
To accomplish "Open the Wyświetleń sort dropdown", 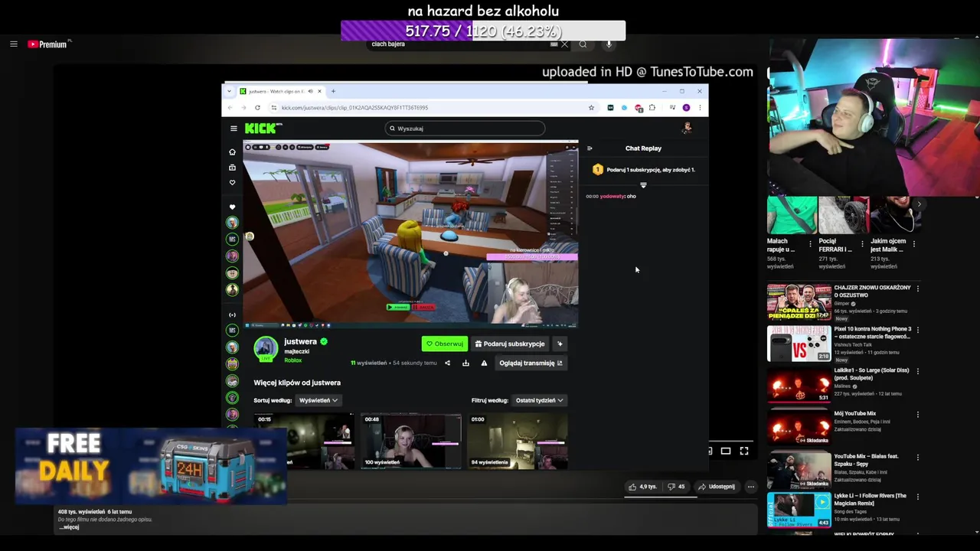I will (318, 400).
